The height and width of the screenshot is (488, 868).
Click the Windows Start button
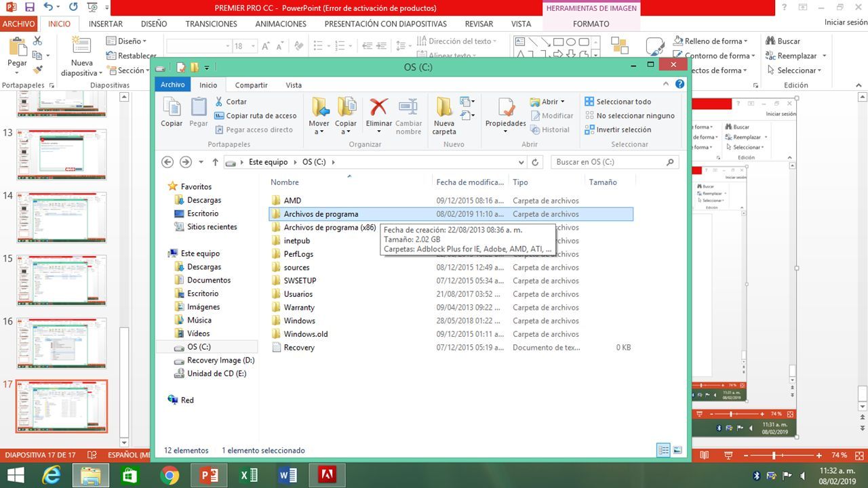click(x=15, y=476)
